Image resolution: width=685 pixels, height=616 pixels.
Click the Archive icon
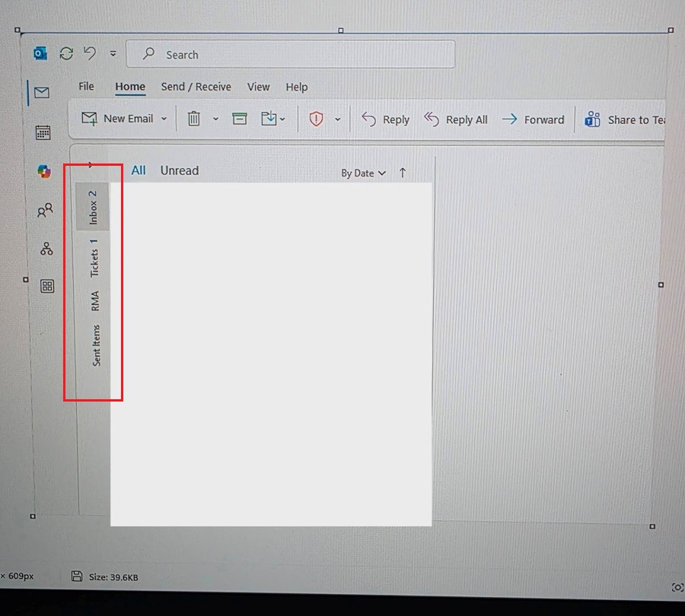coord(240,119)
